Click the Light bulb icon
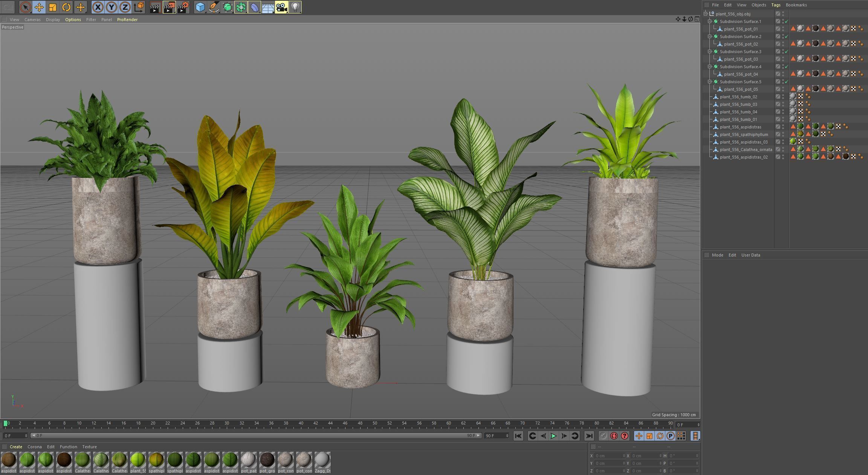 [x=295, y=7]
